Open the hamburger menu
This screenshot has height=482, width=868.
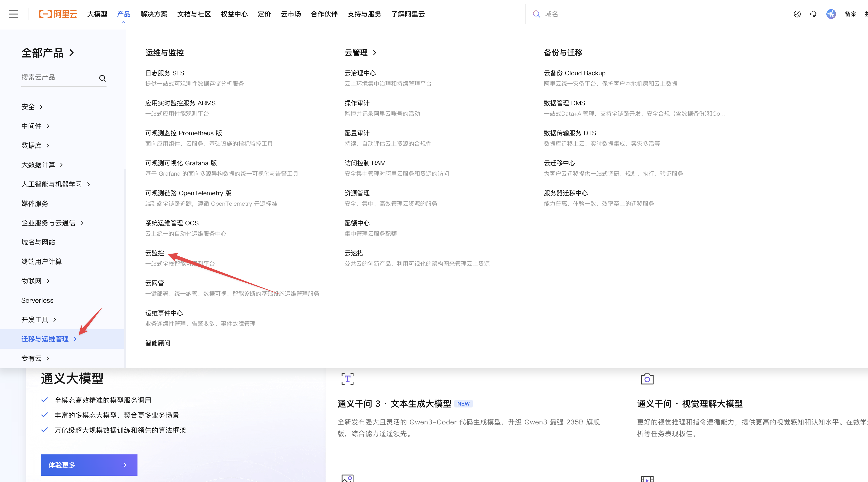13,14
